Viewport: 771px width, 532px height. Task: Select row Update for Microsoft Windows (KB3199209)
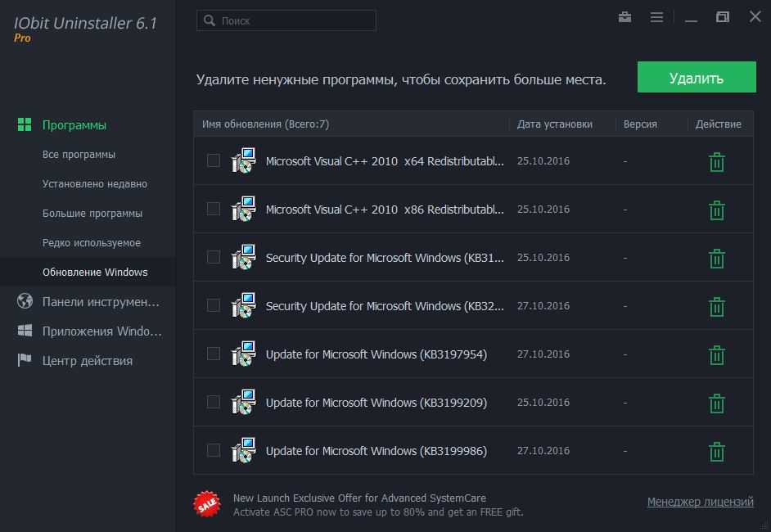click(473, 402)
